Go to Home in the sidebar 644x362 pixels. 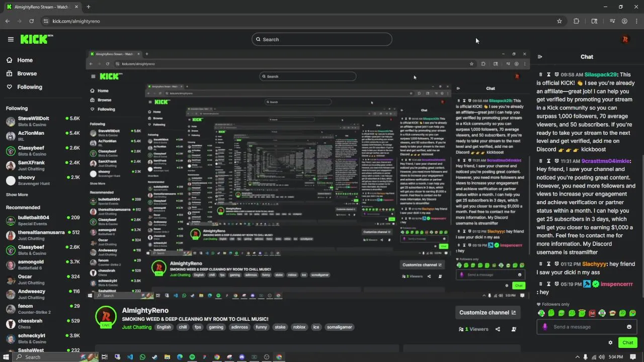coord(20,60)
